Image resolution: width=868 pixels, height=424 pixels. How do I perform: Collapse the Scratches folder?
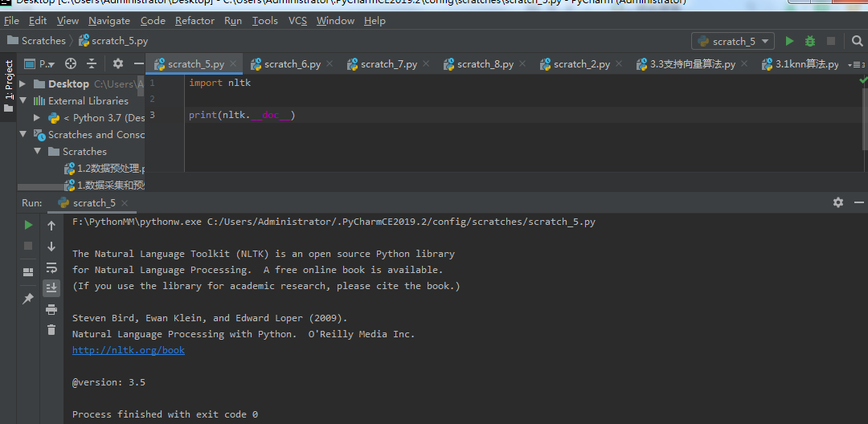tap(37, 151)
